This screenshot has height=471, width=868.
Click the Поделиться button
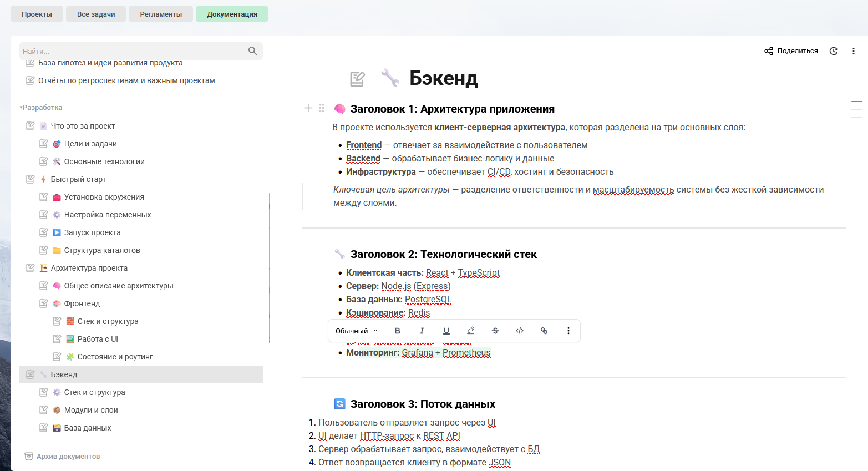coord(791,50)
